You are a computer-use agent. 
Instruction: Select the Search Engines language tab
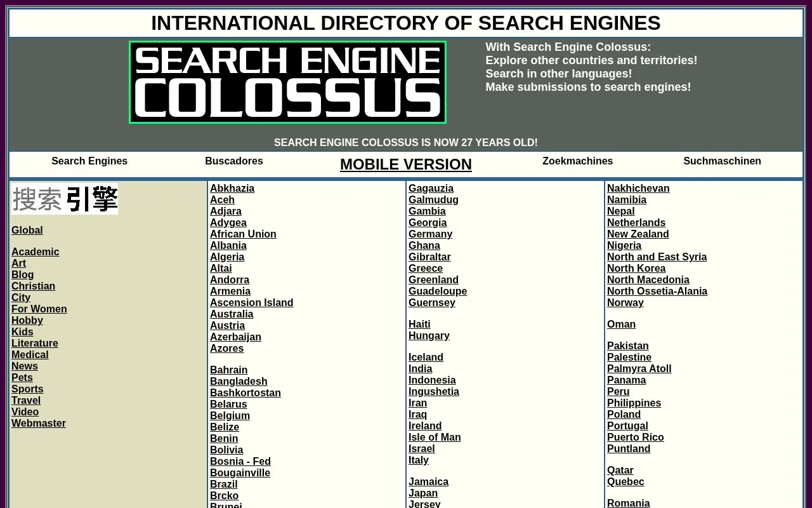pyautogui.click(x=89, y=161)
